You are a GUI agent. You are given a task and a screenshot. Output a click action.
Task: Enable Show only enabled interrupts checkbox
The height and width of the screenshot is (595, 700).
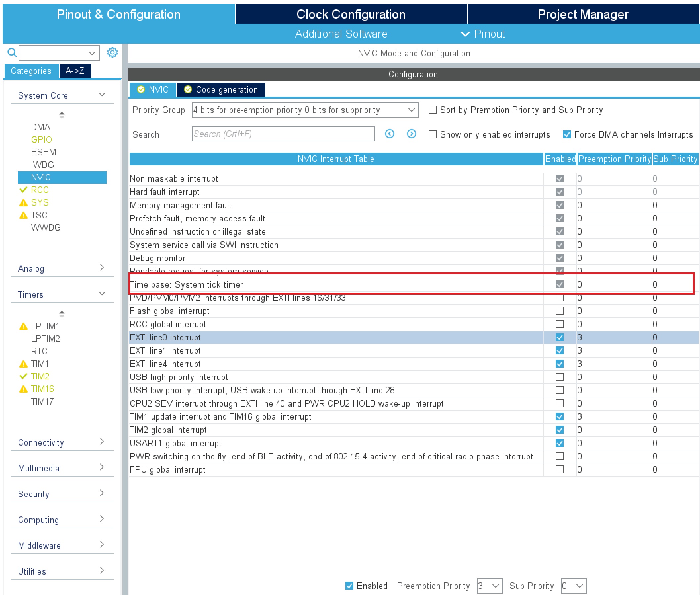point(432,134)
